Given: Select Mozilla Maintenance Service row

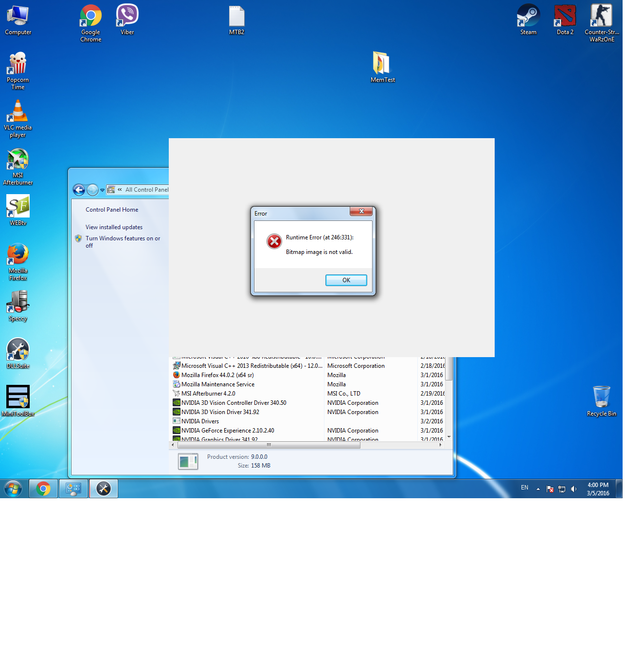Looking at the screenshot, I should [x=308, y=384].
